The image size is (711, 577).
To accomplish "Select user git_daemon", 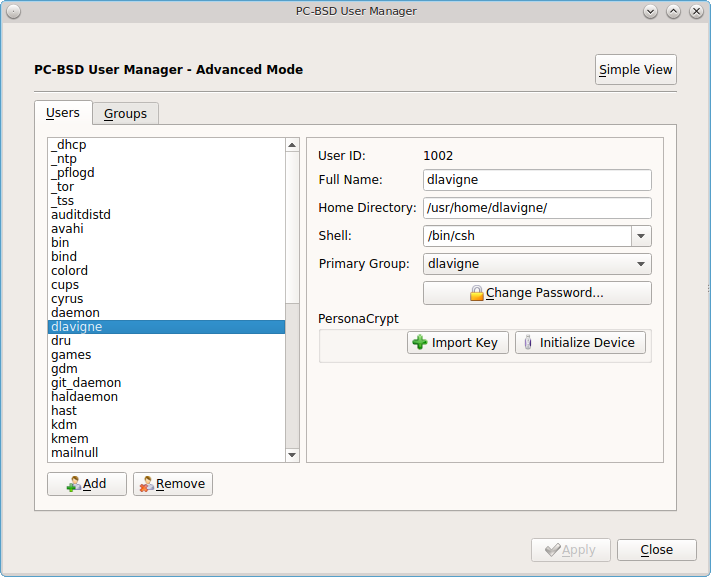I will (166, 383).
